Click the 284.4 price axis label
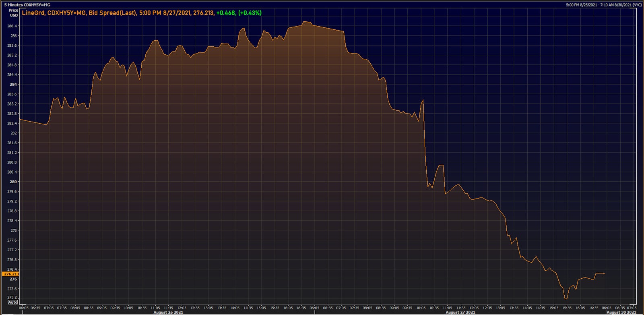644x315 pixels. (x=12, y=75)
